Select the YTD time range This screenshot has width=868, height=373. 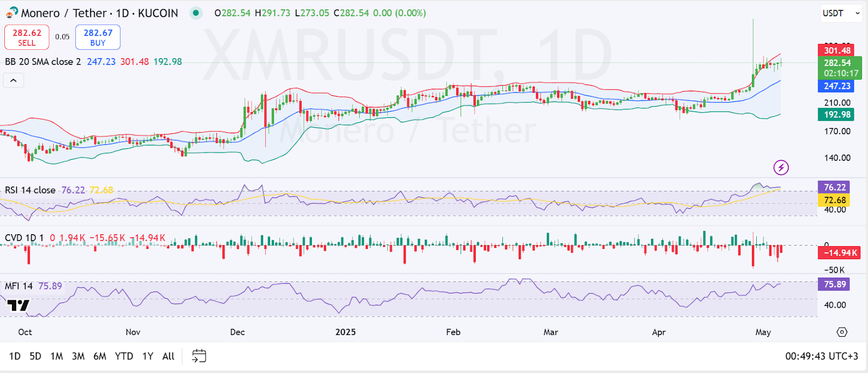click(x=124, y=356)
